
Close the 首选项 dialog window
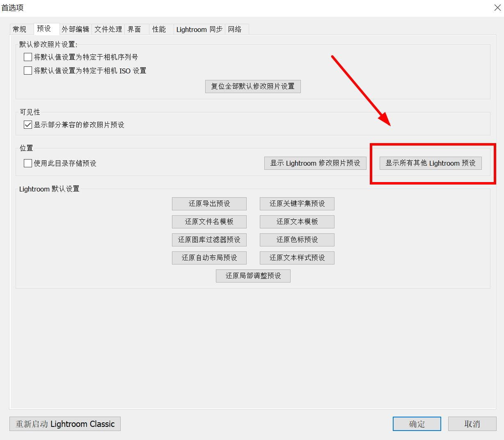tap(497, 7)
